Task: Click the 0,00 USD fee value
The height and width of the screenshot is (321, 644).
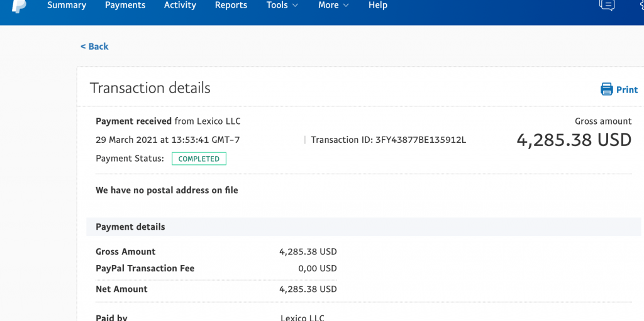Action: point(318,268)
